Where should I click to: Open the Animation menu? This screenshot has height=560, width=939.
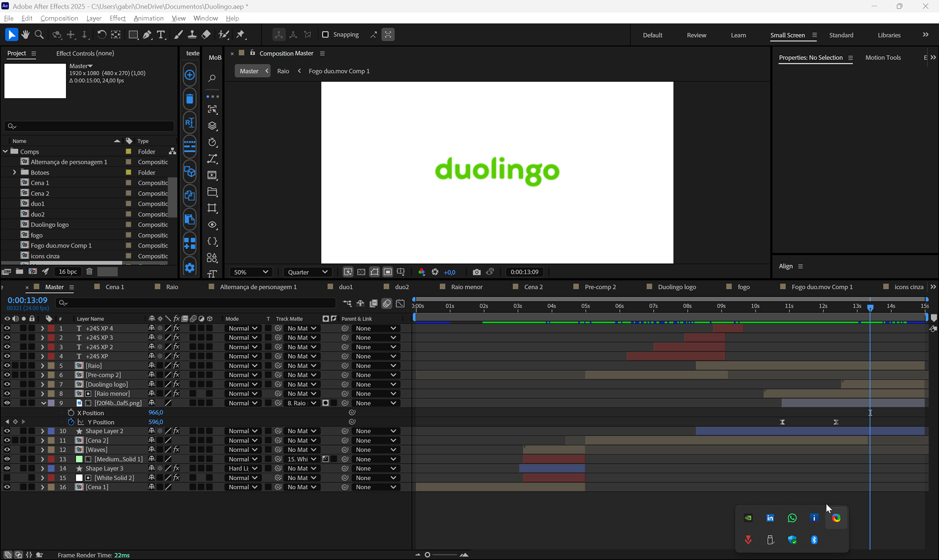tap(148, 18)
